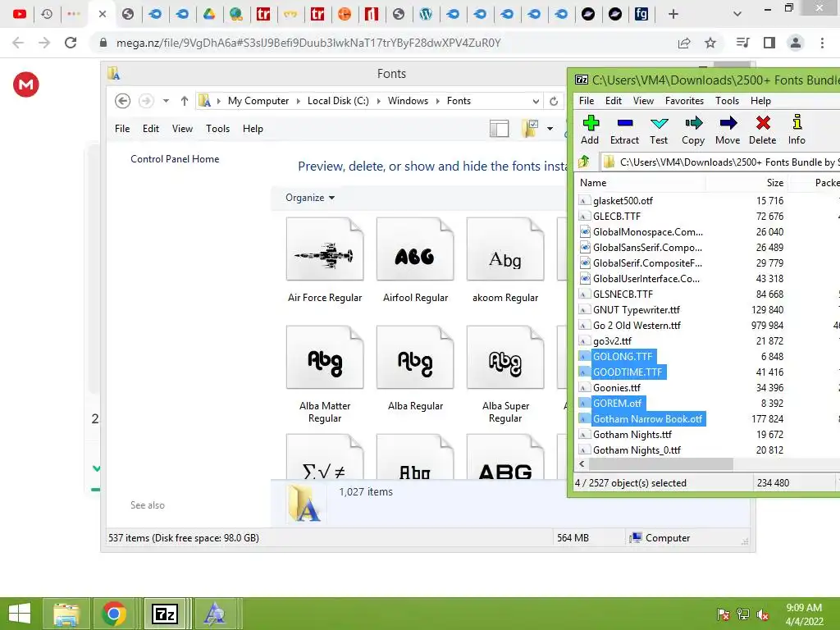Open the Favorites menu in 7-Zip
840x630 pixels.
[684, 101]
